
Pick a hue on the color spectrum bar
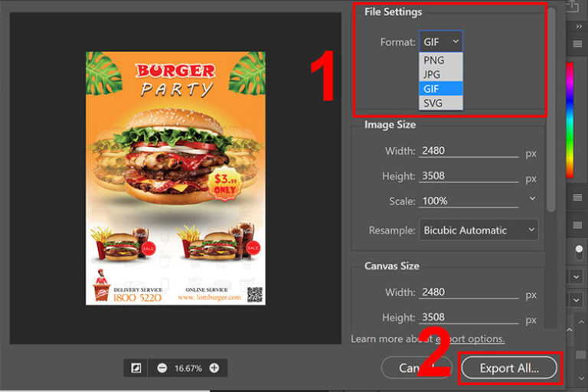(570, 120)
